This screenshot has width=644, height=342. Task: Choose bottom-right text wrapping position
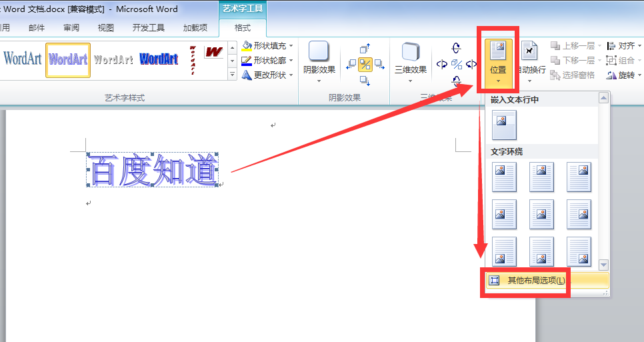point(579,252)
